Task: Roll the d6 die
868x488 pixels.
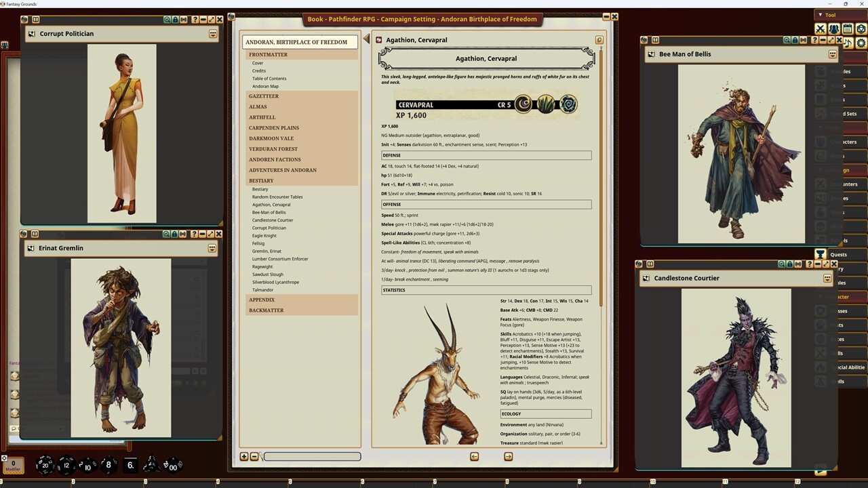Action: click(130, 465)
